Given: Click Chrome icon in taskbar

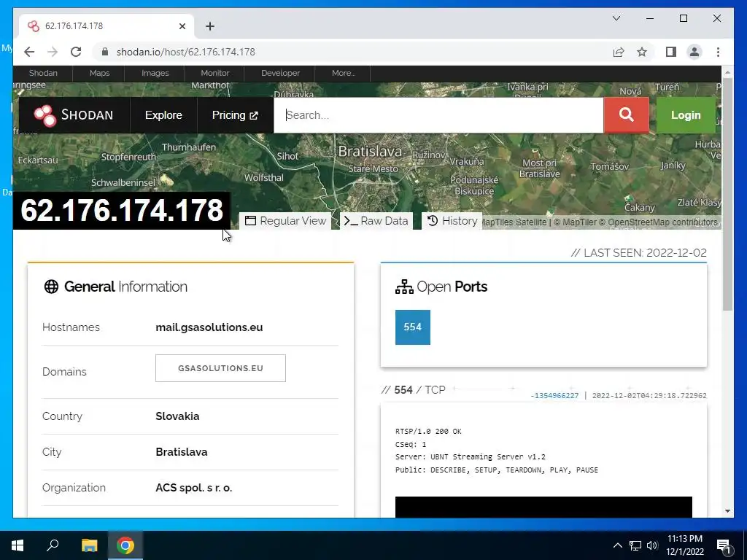Looking at the screenshot, I should tap(125, 545).
